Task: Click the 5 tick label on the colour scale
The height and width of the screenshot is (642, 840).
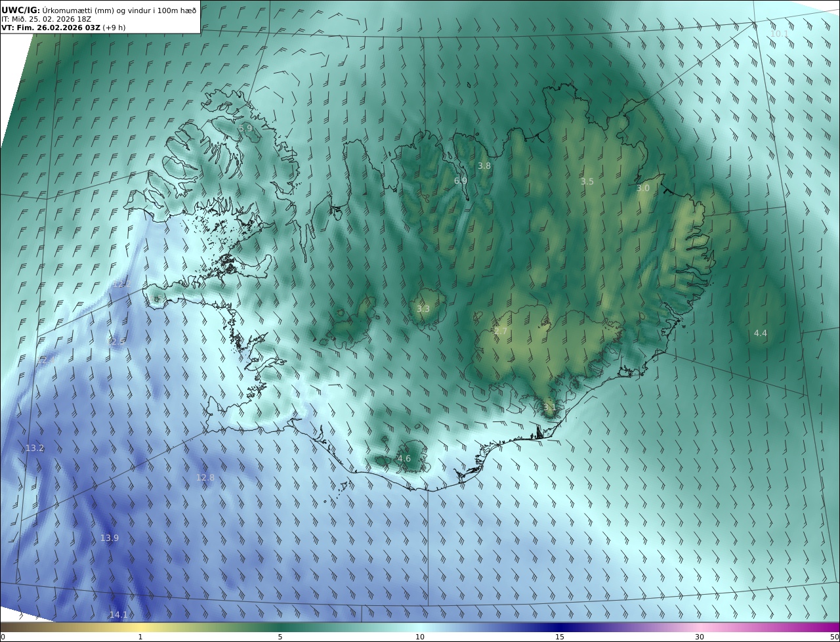Action: tap(280, 637)
